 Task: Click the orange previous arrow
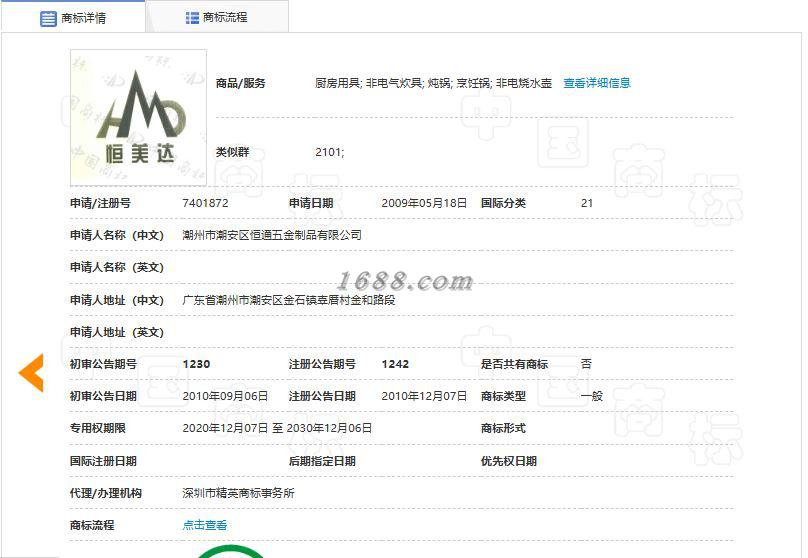click(31, 373)
